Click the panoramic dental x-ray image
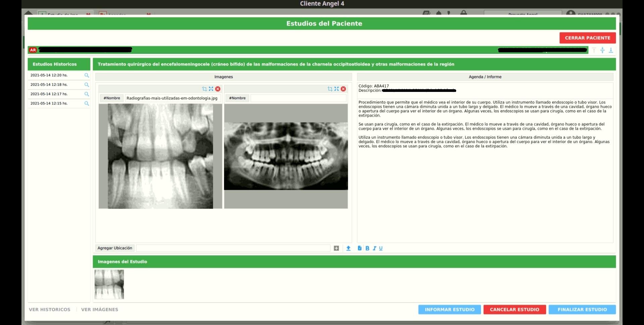This screenshot has width=644, height=325. (286, 156)
